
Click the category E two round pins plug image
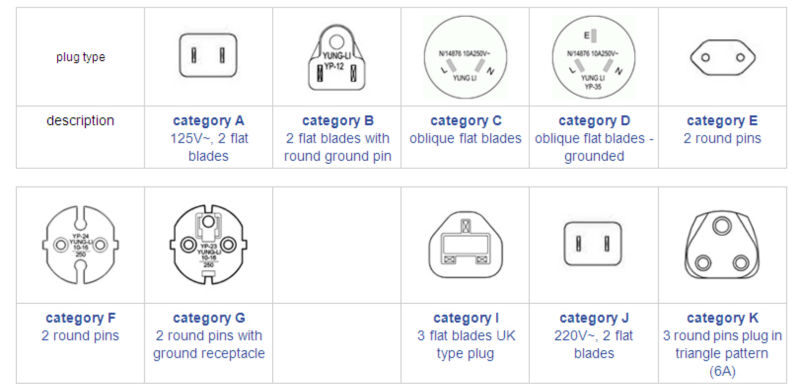722,57
